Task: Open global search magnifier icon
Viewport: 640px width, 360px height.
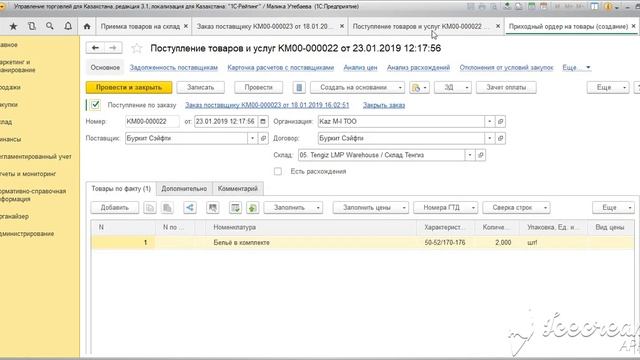Action: tap(50, 26)
